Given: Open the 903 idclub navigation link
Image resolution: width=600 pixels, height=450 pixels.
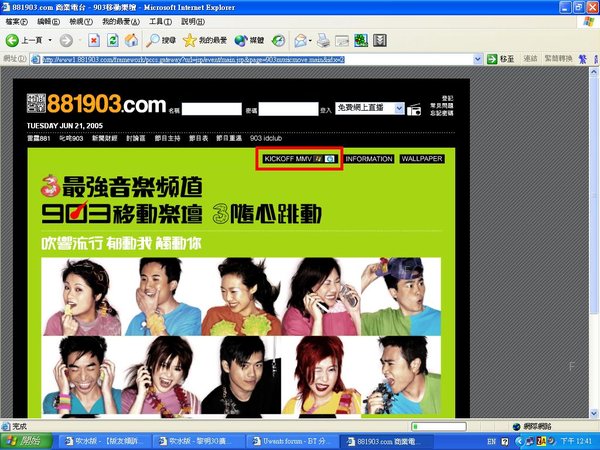Looking at the screenshot, I should (266, 138).
